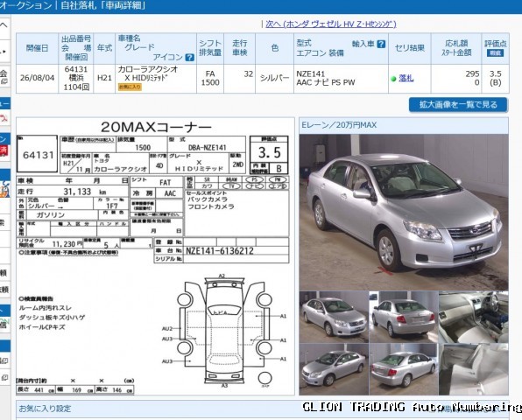The width and height of the screenshot is (522, 420).
Task: Open help icon beside アイコン header
Action: [x=189, y=57]
